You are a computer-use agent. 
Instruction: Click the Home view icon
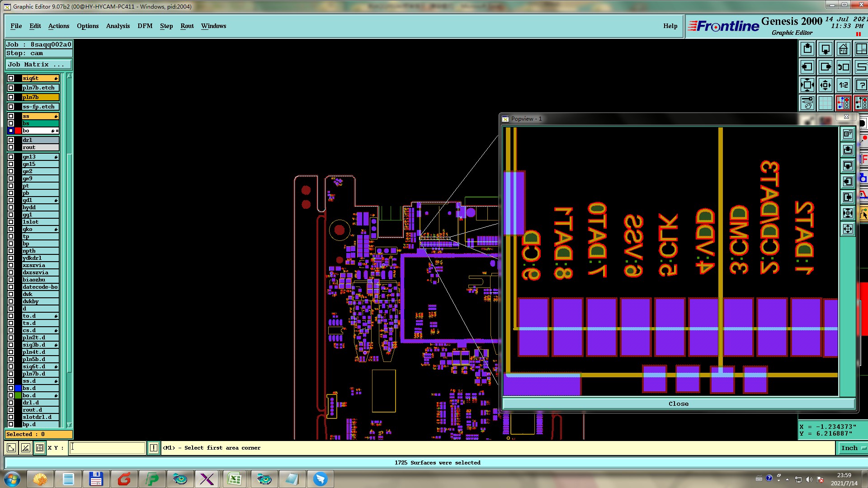843,49
